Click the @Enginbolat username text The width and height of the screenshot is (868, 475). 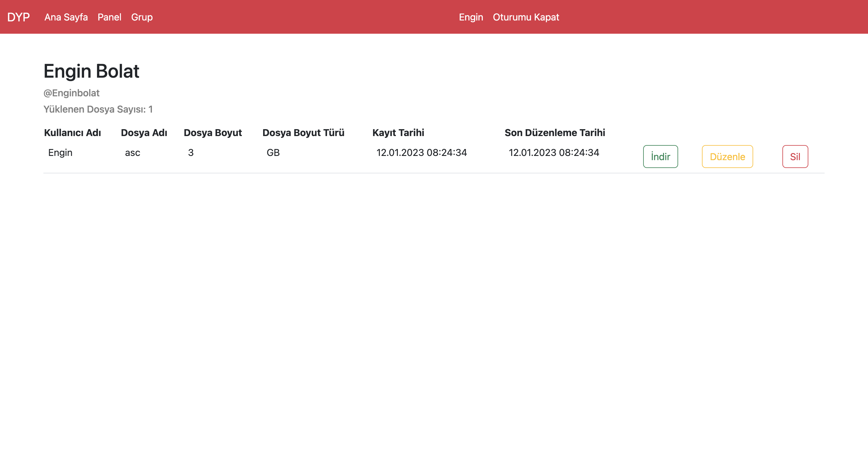coord(71,93)
